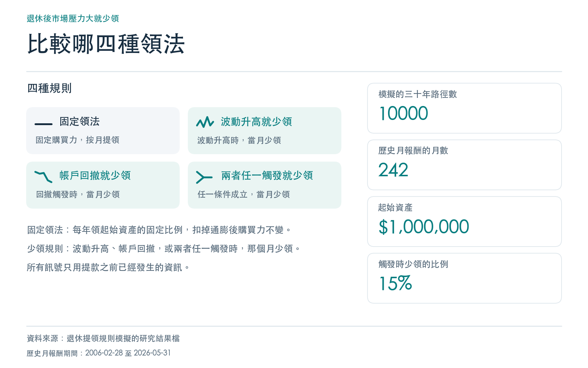The image size is (588, 368).
Task: Click the merge-arrow icon beside 兩者任一觸發就少領
Action: tap(204, 177)
